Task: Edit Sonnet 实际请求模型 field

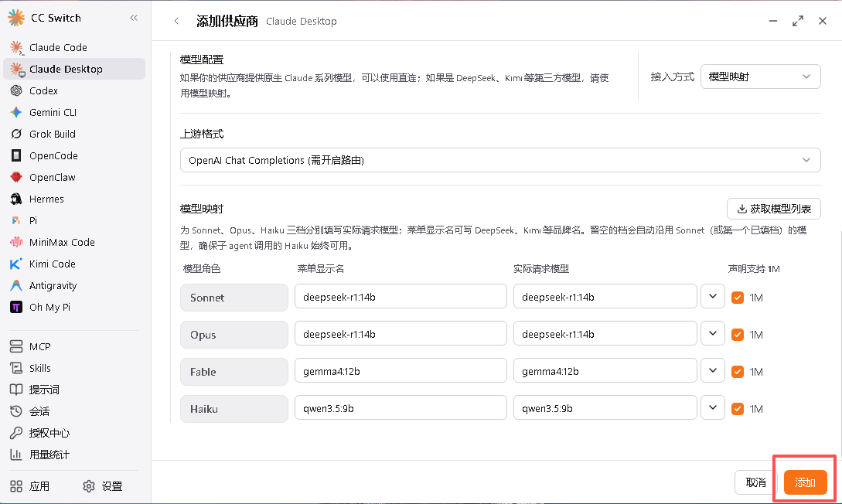Action: (x=605, y=296)
